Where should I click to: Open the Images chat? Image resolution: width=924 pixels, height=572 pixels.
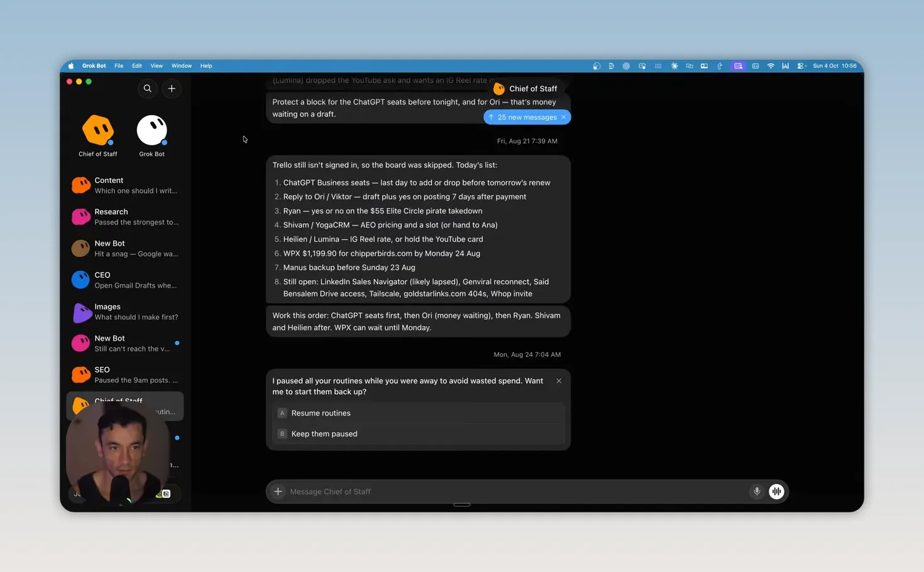(x=124, y=312)
